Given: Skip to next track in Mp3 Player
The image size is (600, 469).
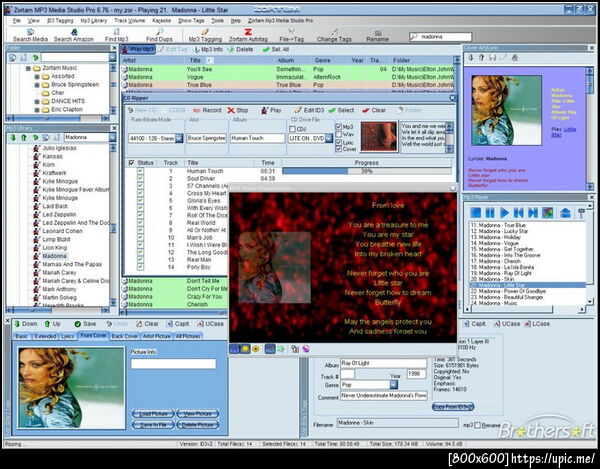Looking at the screenshot, I should [533, 213].
